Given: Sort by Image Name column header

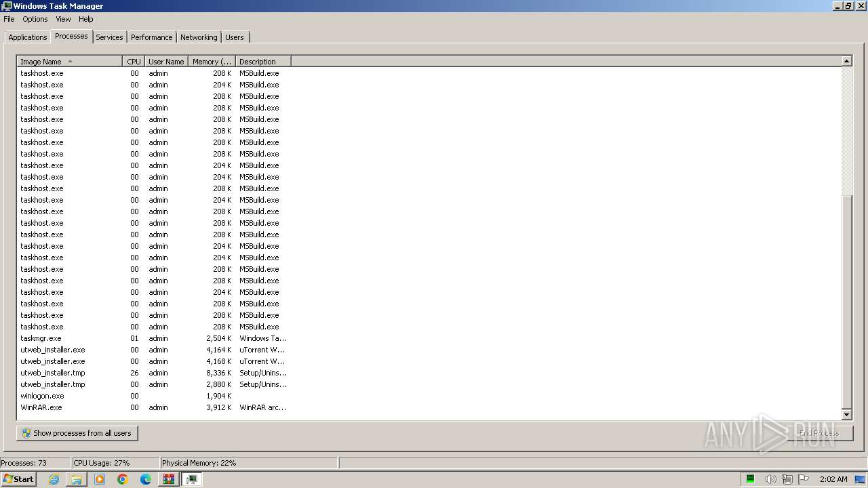Looking at the screenshot, I should point(70,62).
